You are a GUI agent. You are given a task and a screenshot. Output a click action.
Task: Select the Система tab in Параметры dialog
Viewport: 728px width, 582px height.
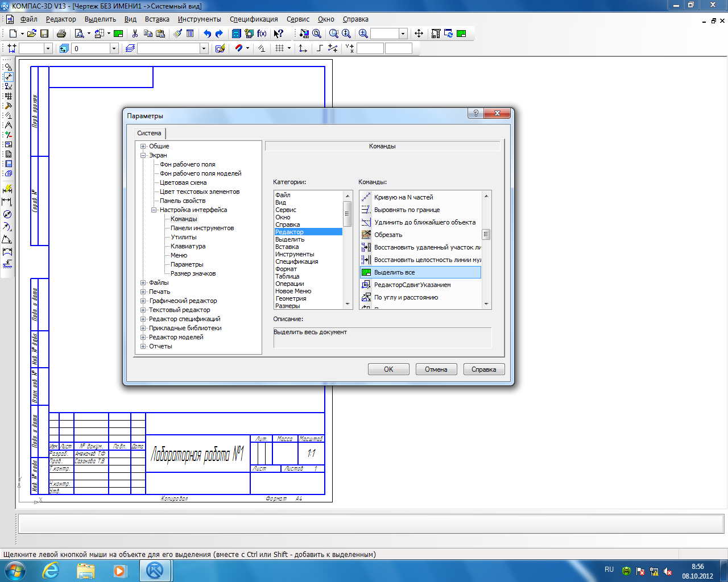pyautogui.click(x=149, y=133)
